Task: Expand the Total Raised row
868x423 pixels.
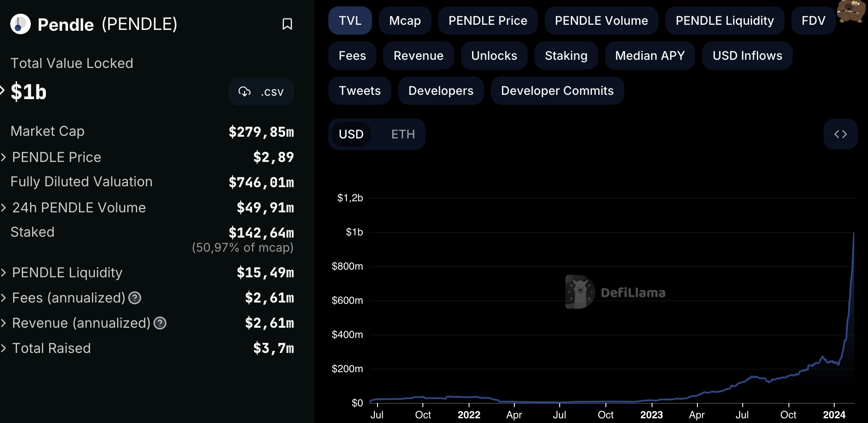Action: [3, 348]
